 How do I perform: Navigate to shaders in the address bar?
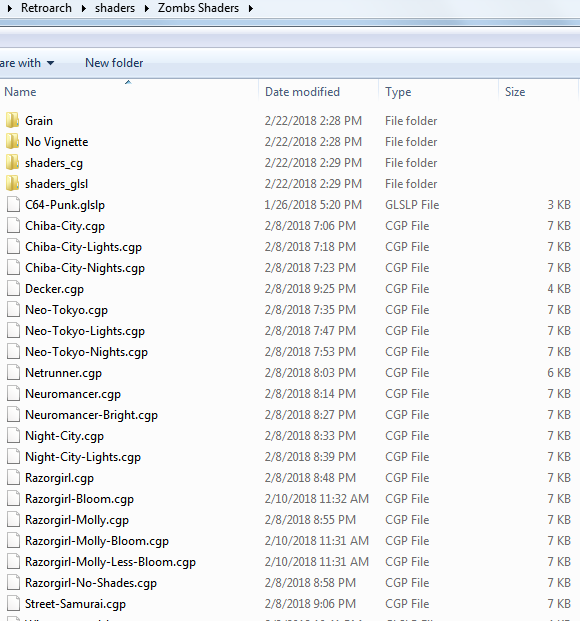[115, 8]
